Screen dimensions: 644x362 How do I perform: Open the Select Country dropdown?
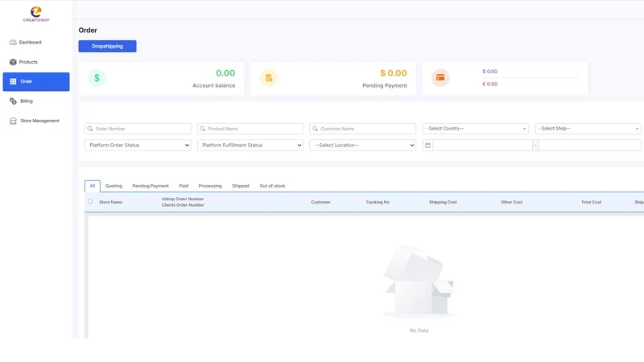475,129
